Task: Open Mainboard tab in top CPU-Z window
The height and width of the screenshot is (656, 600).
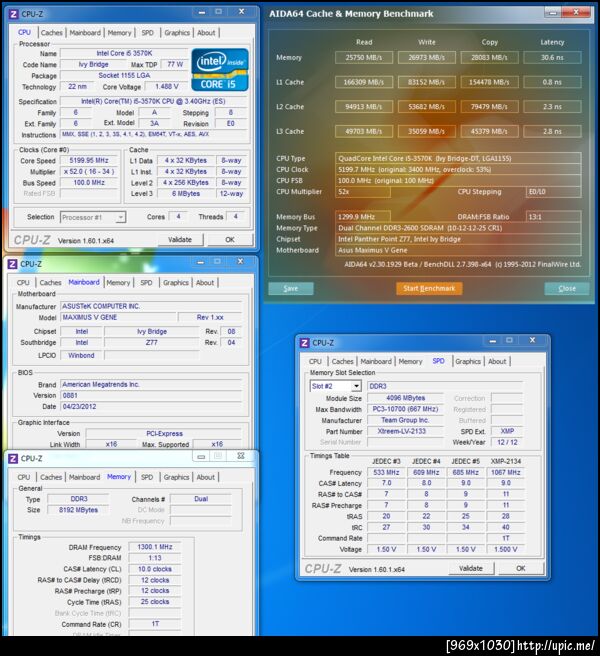Action: tap(85, 33)
